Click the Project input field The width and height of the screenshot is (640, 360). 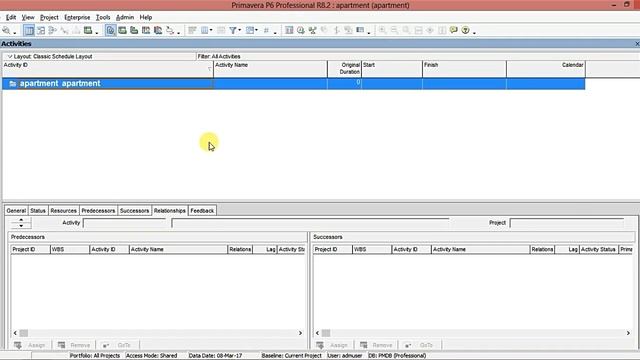tap(567, 223)
